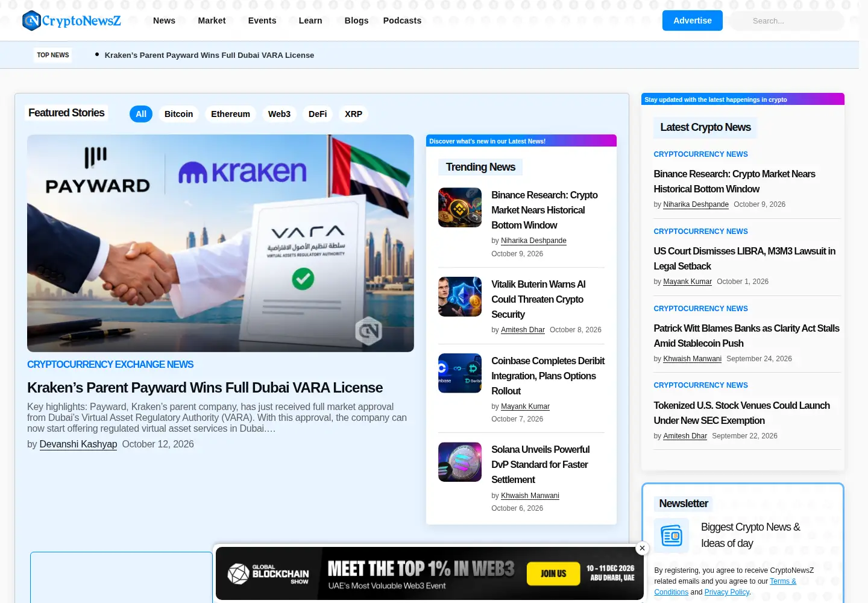Image resolution: width=868 pixels, height=603 pixels.
Task: View Mayank Kumar's profile in Latest Crypto News
Action: coord(687,282)
